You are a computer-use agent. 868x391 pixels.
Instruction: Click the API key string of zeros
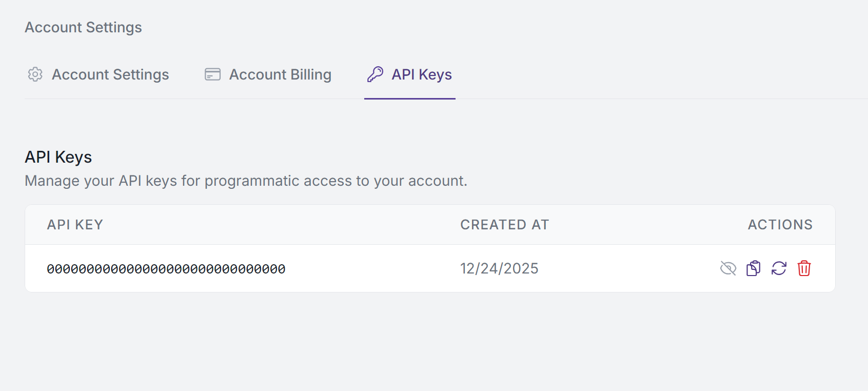pyautogui.click(x=166, y=269)
